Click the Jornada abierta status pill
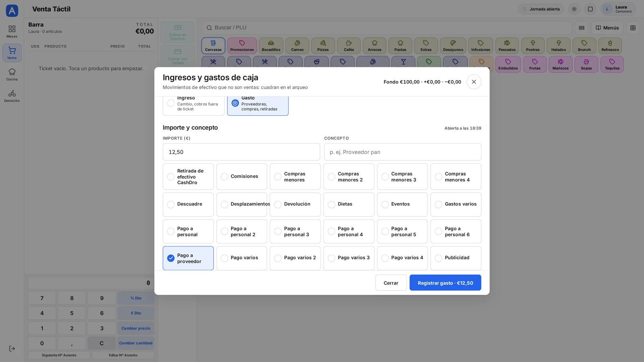 (541, 9)
